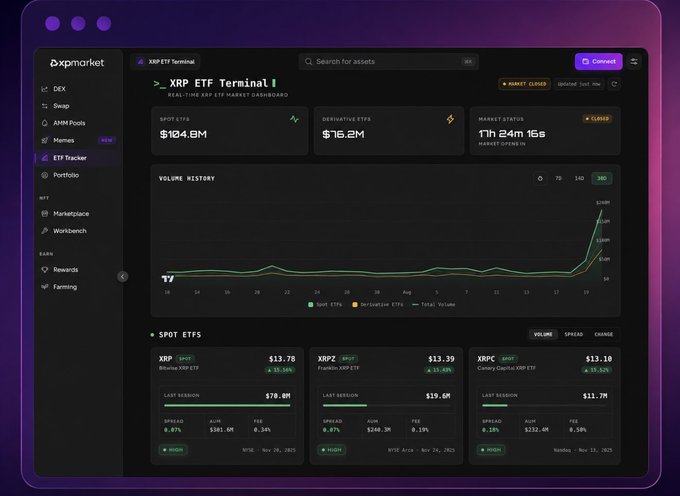Image resolution: width=680 pixels, height=496 pixels.
Task: Open the Swap page icon
Action: [44, 106]
